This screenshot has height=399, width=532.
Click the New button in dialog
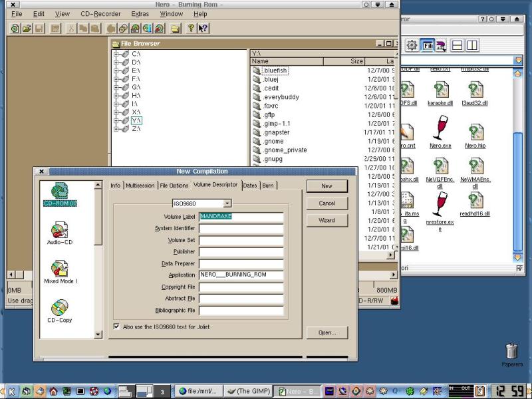click(327, 186)
